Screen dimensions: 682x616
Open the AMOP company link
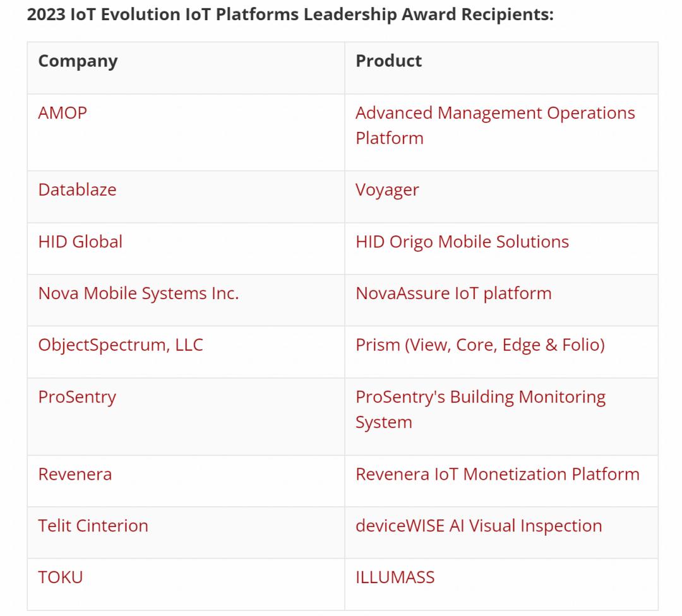coord(63,113)
